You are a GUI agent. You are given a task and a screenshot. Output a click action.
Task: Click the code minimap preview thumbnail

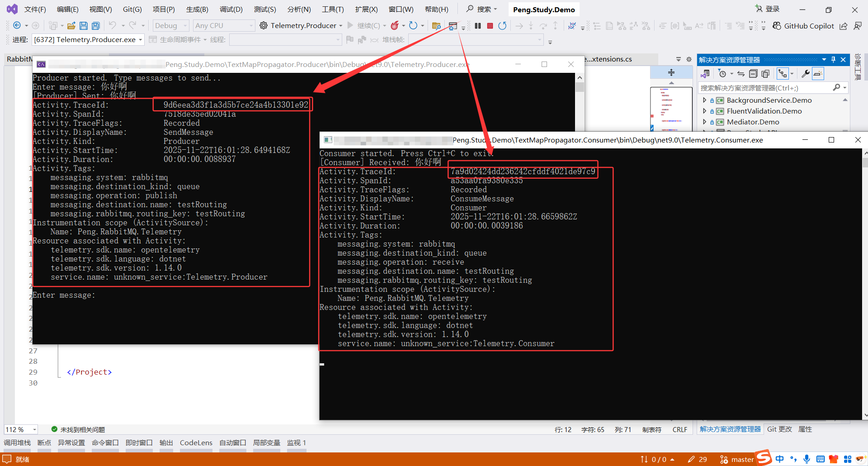pyautogui.click(x=671, y=109)
